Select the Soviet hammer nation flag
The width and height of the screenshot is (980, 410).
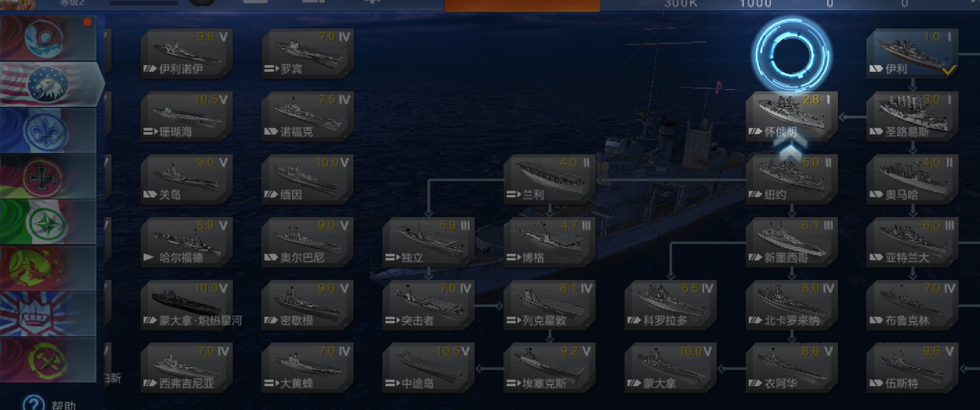(48, 360)
